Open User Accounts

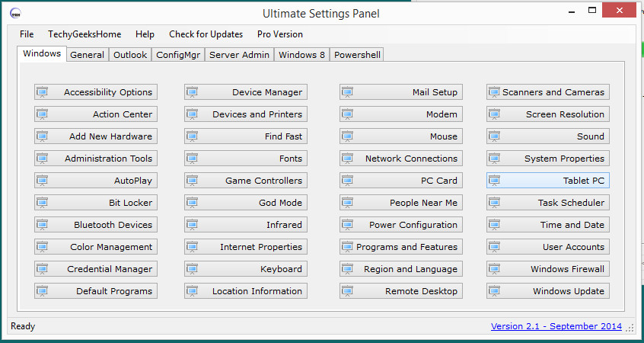tap(548, 247)
